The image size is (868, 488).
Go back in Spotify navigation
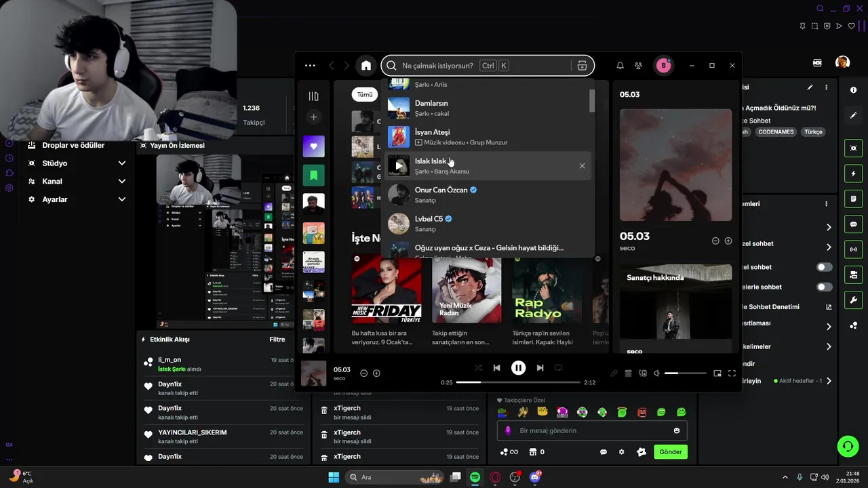click(332, 66)
